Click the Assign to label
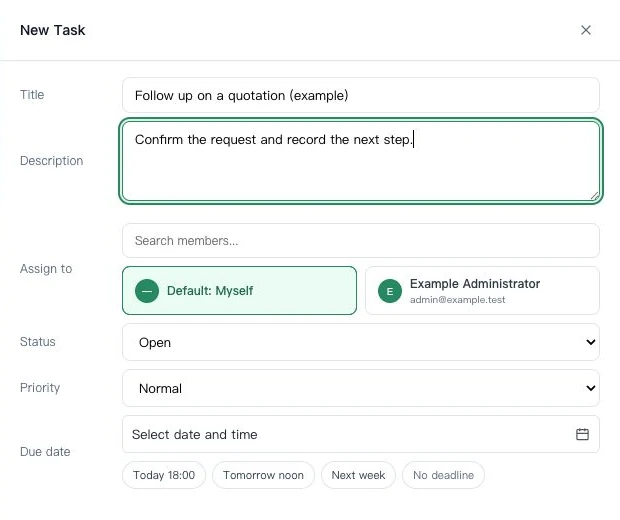620x520 pixels. pyautogui.click(x=46, y=269)
